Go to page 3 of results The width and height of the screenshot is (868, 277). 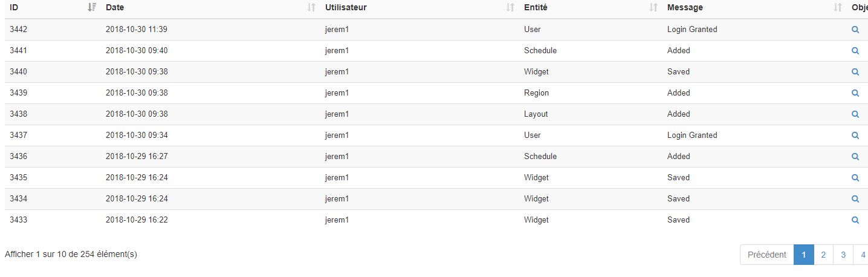[x=843, y=255]
